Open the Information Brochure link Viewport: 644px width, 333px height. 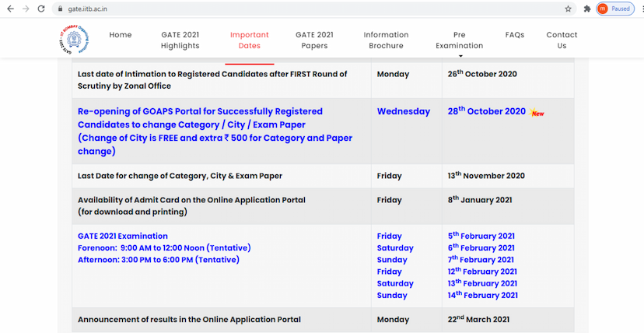(x=386, y=40)
